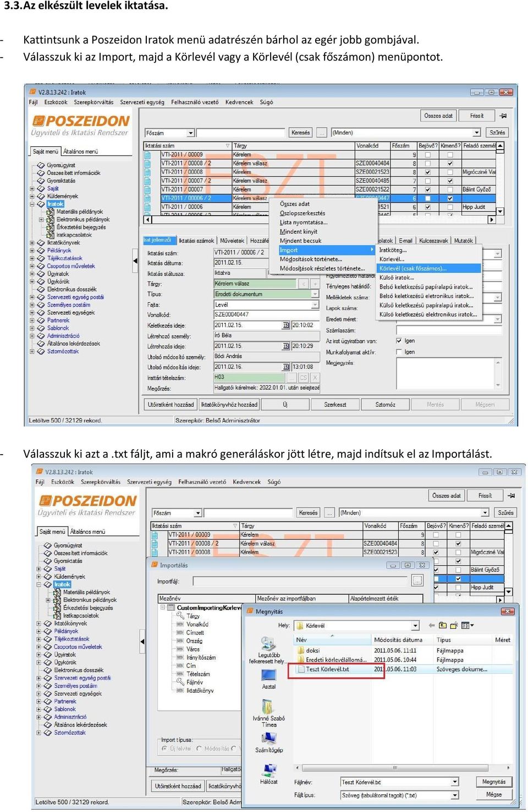
Task: Toggle the Bejövő checkbox on row VTI-2011 / 00006
Action: coord(428,207)
